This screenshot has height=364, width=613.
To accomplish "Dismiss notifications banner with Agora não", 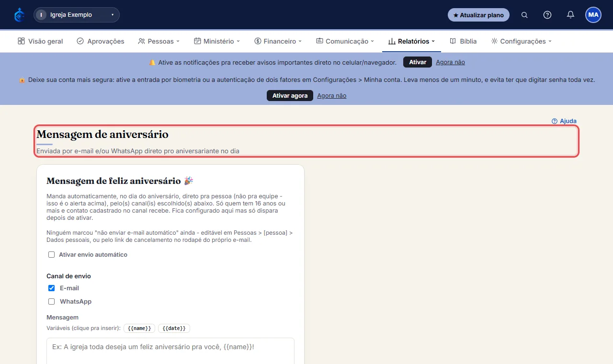I will point(450,62).
